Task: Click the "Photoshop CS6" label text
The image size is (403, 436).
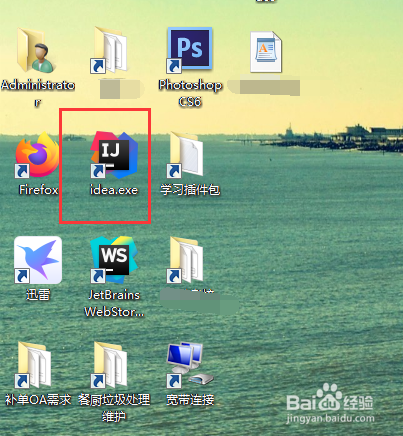Action: pyautogui.click(x=190, y=93)
